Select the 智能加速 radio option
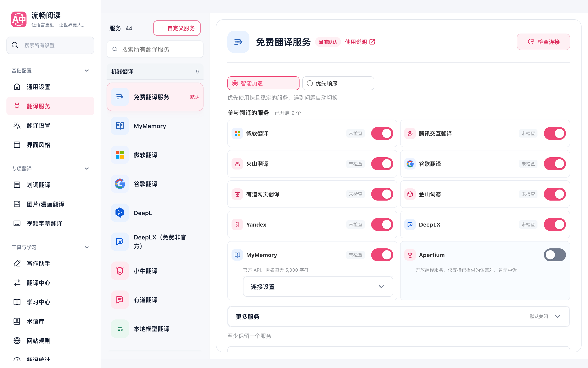Image resolution: width=588 pixels, height=368 pixels. (x=263, y=83)
